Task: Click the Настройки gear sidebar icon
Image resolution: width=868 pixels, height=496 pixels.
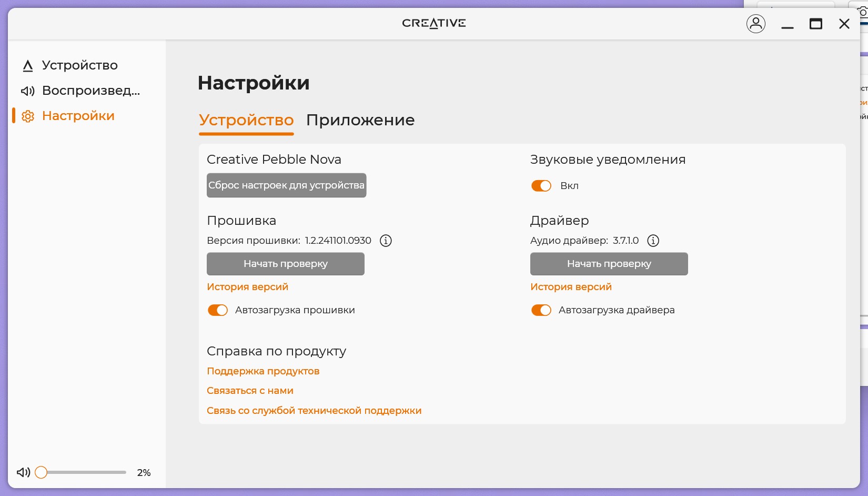Action: tap(28, 116)
